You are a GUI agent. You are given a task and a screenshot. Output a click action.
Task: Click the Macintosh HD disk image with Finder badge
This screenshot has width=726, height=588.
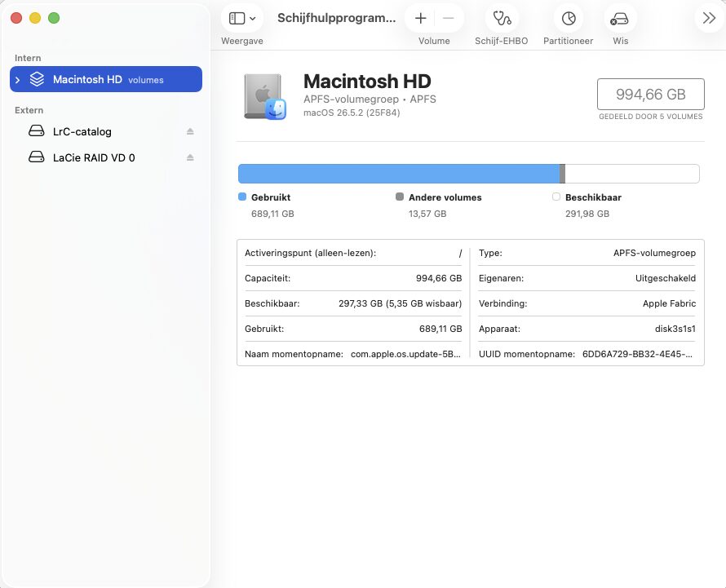[265, 96]
